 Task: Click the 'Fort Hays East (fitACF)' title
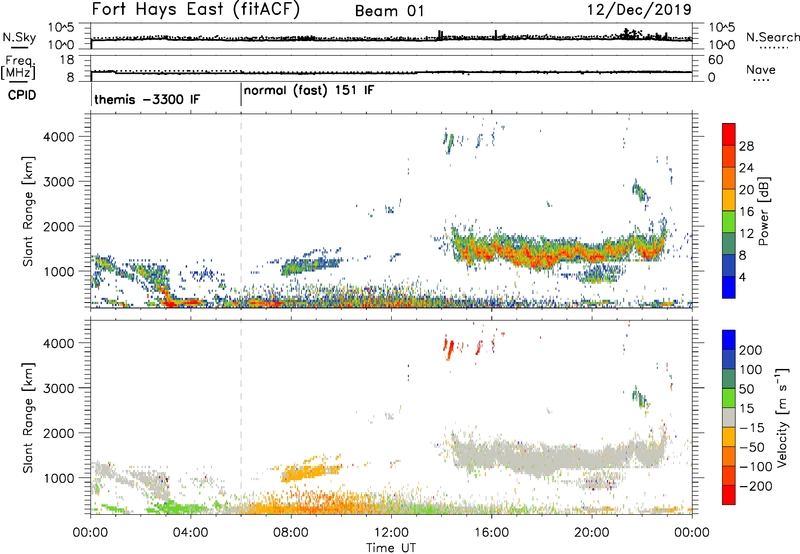[195, 9]
